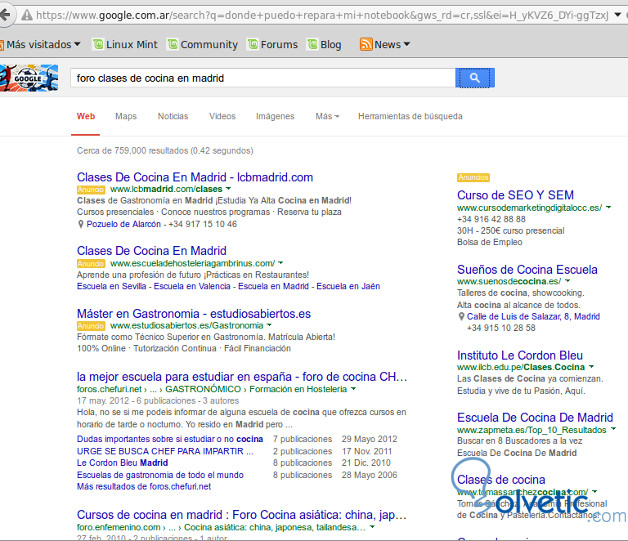628x541 pixels.
Task: Switch to the Noticias tab
Action: (173, 116)
